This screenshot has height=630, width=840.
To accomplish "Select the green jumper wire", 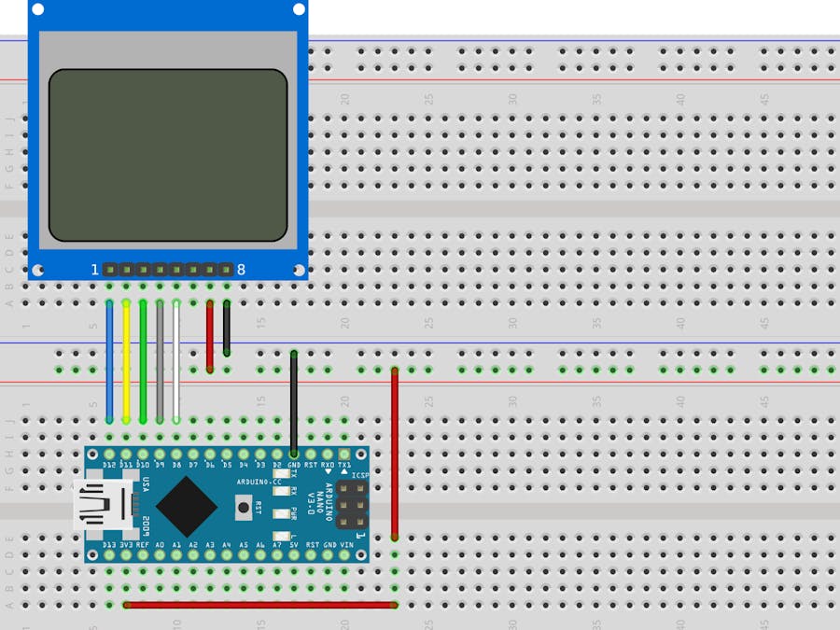I will tap(143, 362).
